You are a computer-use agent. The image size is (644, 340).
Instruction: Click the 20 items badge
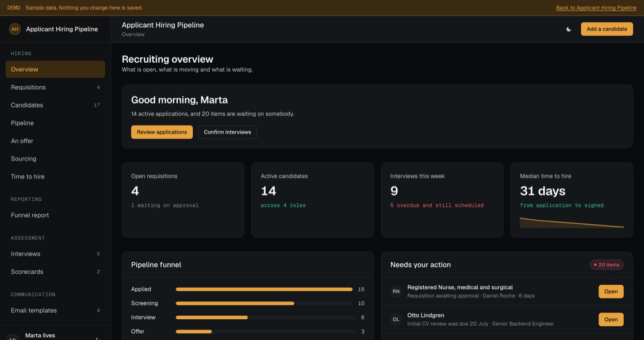pyautogui.click(x=607, y=265)
